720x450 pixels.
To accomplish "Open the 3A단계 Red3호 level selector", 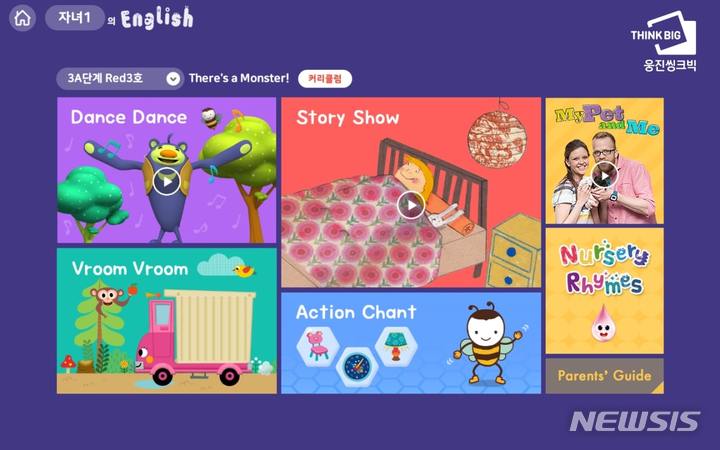I will [x=120, y=79].
